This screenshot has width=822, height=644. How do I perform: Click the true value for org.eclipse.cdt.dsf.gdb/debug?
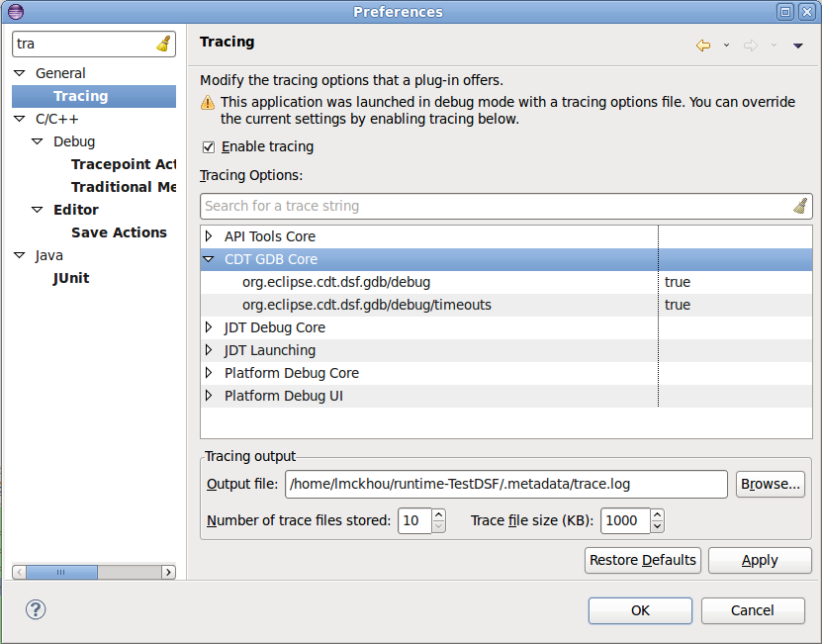click(x=678, y=282)
